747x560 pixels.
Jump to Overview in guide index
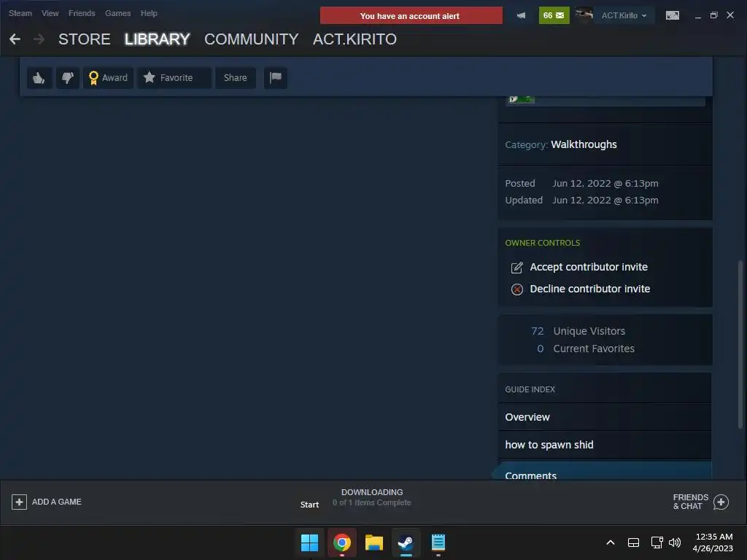(x=605, y=417)
